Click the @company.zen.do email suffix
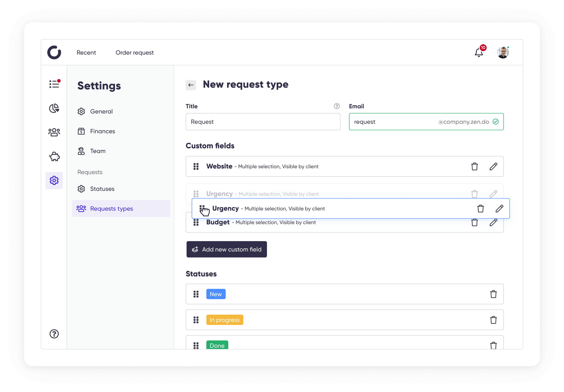 tap(464, 122)
